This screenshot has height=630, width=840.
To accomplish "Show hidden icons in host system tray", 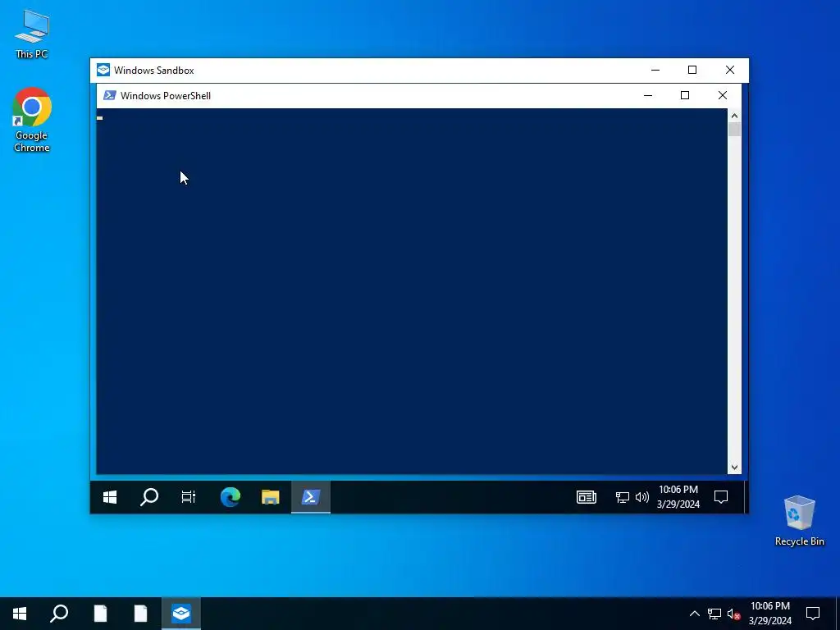I will pos(694,614).
